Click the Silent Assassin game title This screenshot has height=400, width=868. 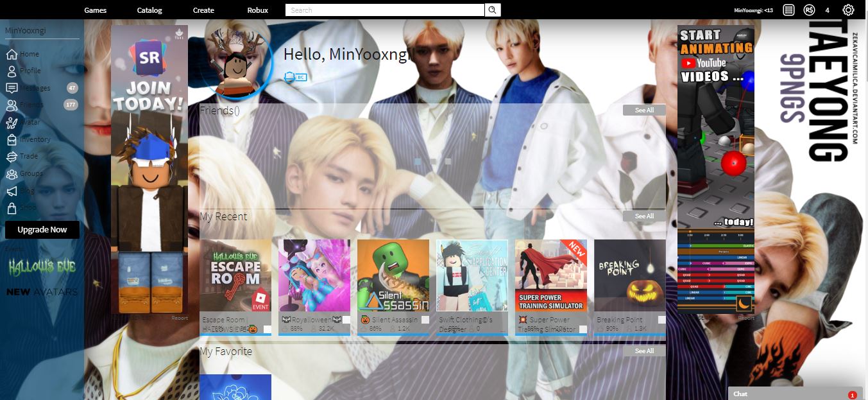click(x=389, y=320)
